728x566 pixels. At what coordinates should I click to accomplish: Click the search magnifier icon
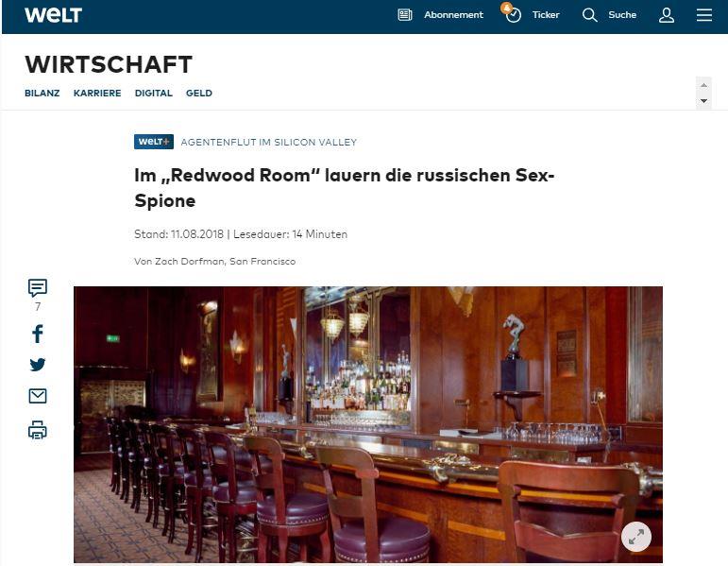[x=589, y=15]
